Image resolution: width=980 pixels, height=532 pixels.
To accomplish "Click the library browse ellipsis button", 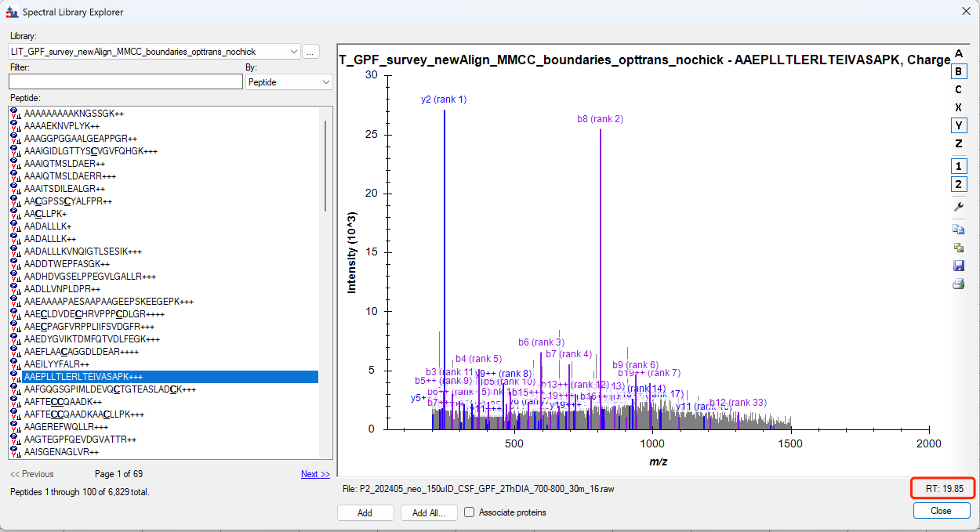I will point(311,52).
